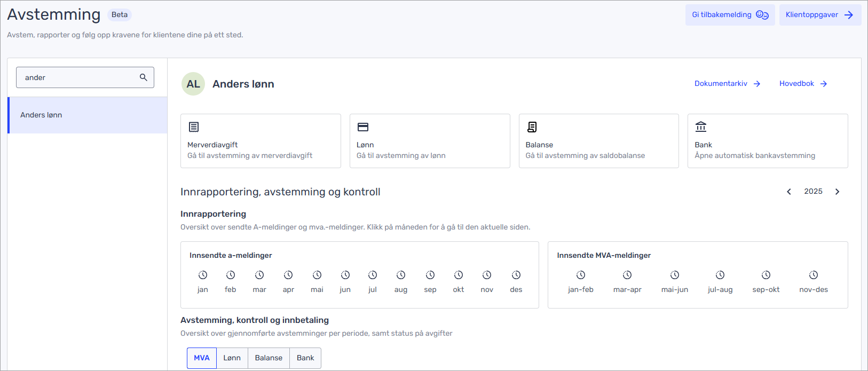
Task: Click the AL client avatar
Action: point(193,84)
